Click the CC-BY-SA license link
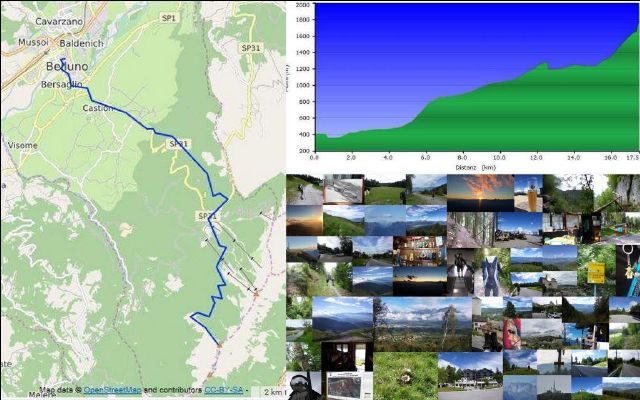640x400 pixels. (224, 390)
